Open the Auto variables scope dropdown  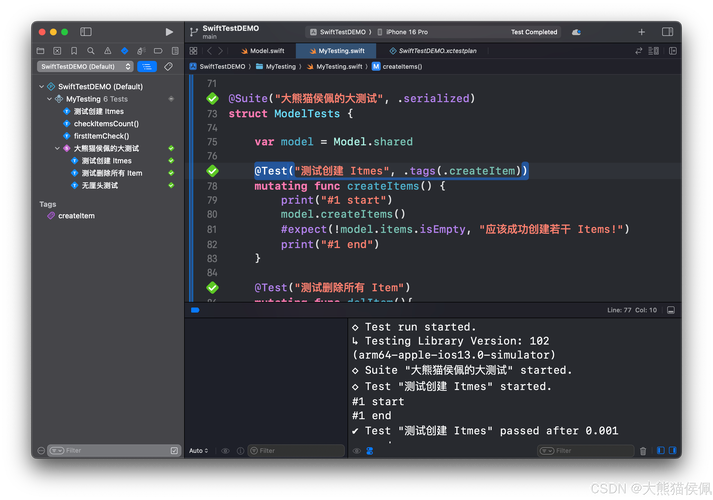click(199, 451)
